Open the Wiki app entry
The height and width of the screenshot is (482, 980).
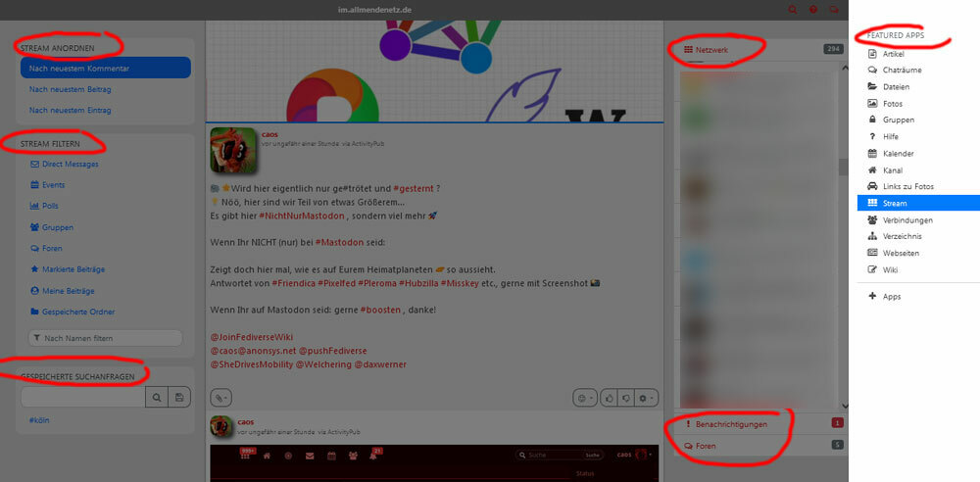click(x=891, y=269)
